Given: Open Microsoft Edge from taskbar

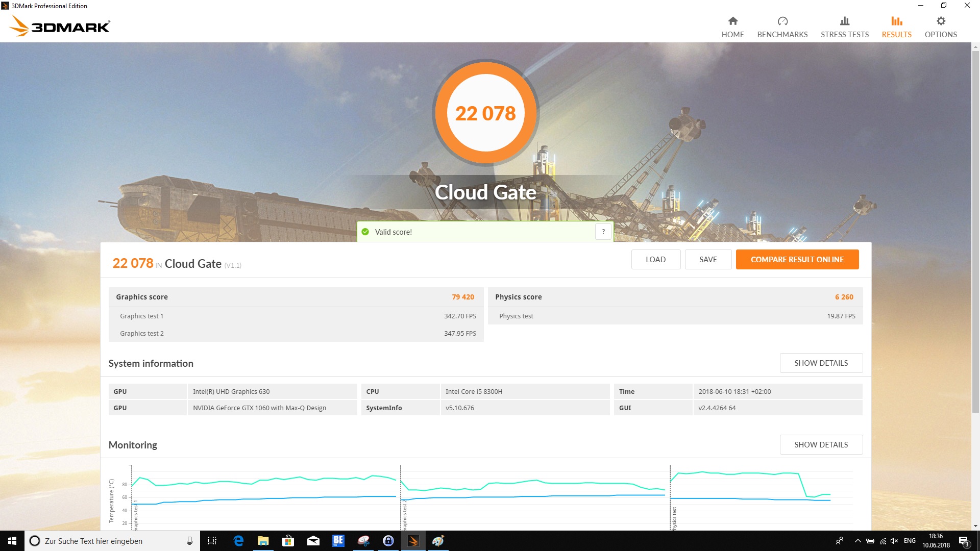Looking at the screenshot, I should (238, 541).
